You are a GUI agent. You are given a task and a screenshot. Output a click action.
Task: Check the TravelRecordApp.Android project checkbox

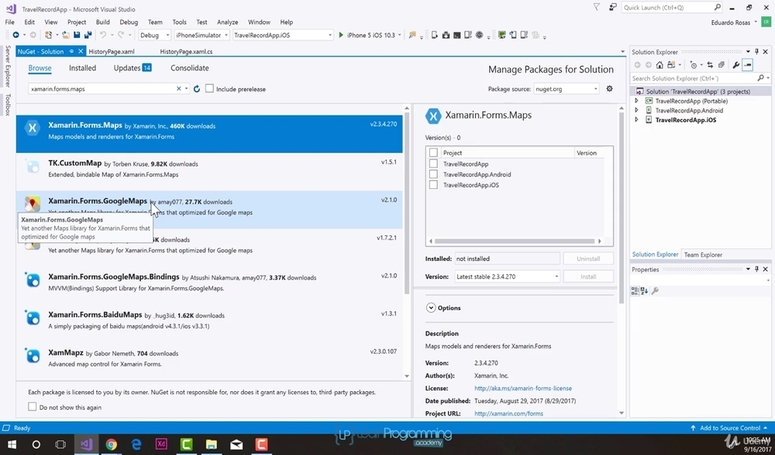[x=433, y=174]
